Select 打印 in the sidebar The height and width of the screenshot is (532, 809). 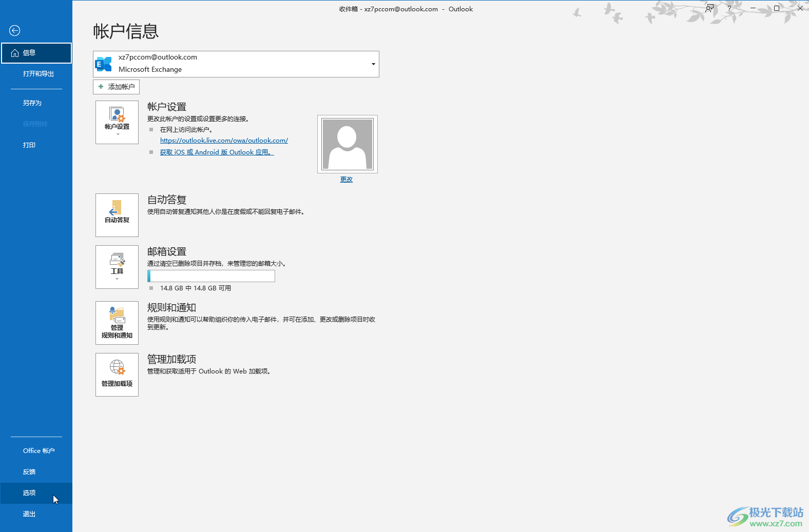click(x=36, y=145)
